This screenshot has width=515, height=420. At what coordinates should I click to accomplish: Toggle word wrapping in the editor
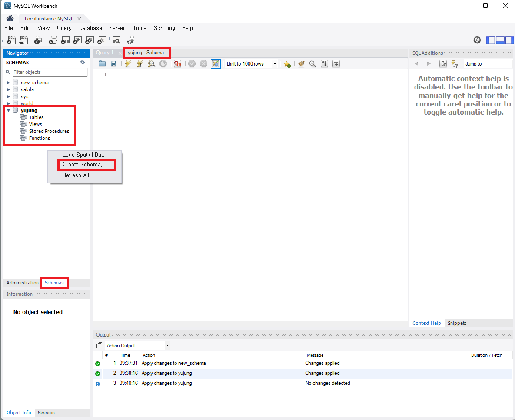click(x=336, y=64)
